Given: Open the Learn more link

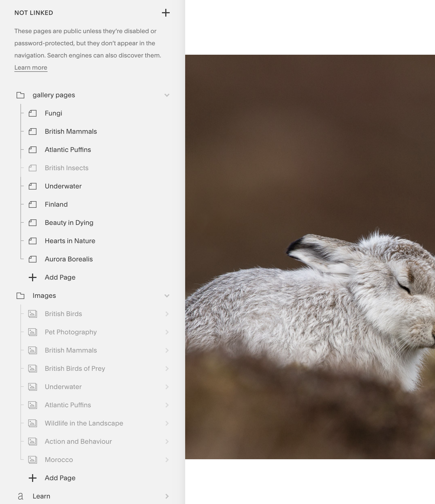Looking at the screenshot, I should 31,68.
